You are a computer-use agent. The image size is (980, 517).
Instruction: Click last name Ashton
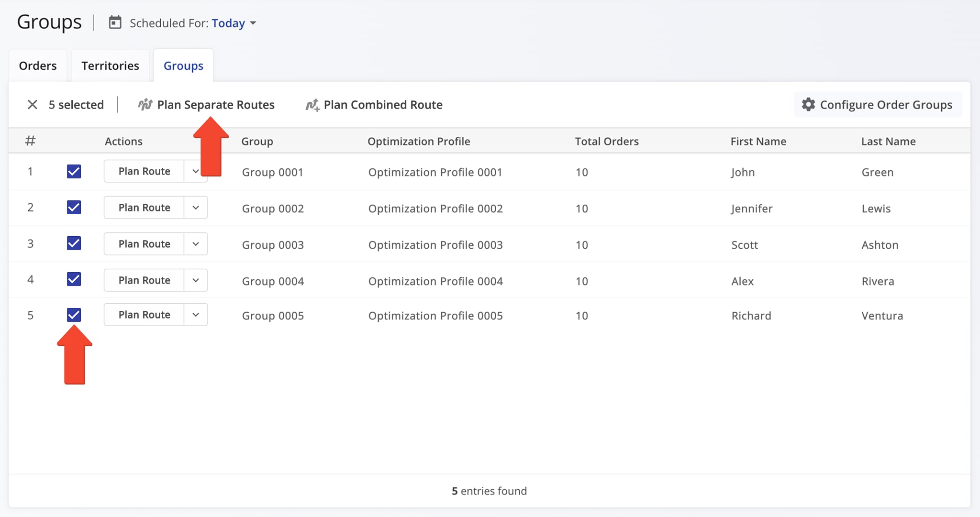[880, 245]
